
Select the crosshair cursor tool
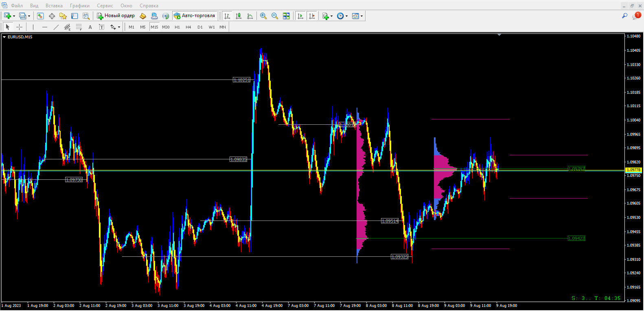pyautogui.click(x=19, y=27)
